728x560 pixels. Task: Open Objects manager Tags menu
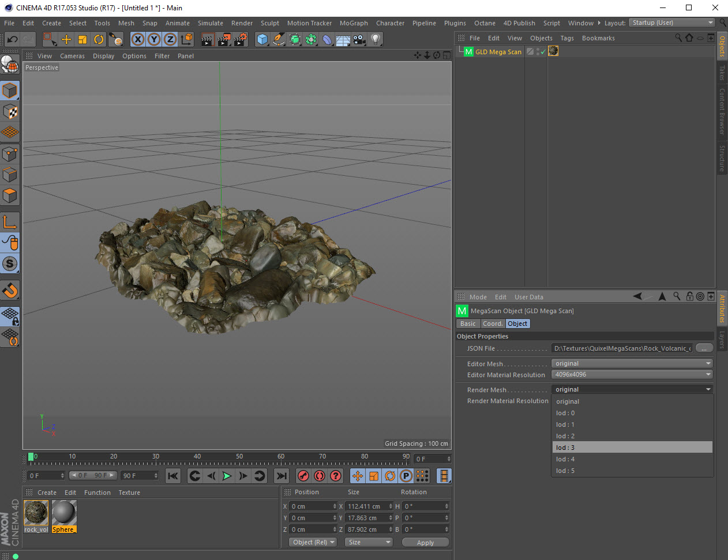pyautogui.click(x=567, y=38)
